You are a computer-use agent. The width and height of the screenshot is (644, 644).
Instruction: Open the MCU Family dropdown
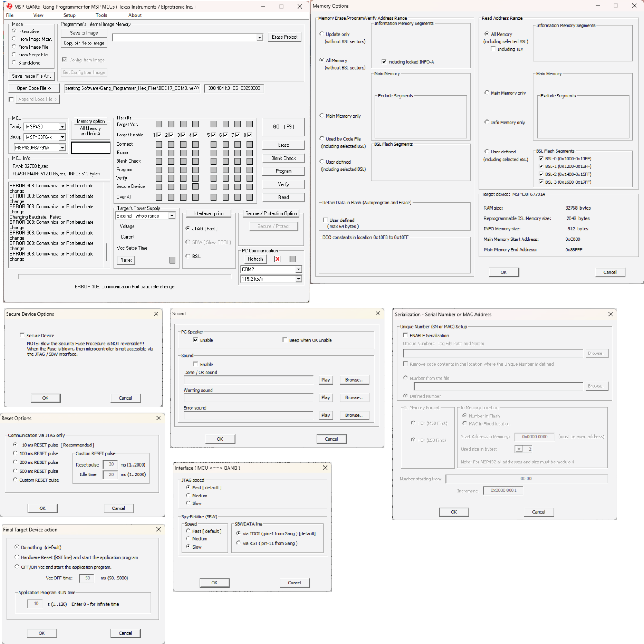click(62, 127)
